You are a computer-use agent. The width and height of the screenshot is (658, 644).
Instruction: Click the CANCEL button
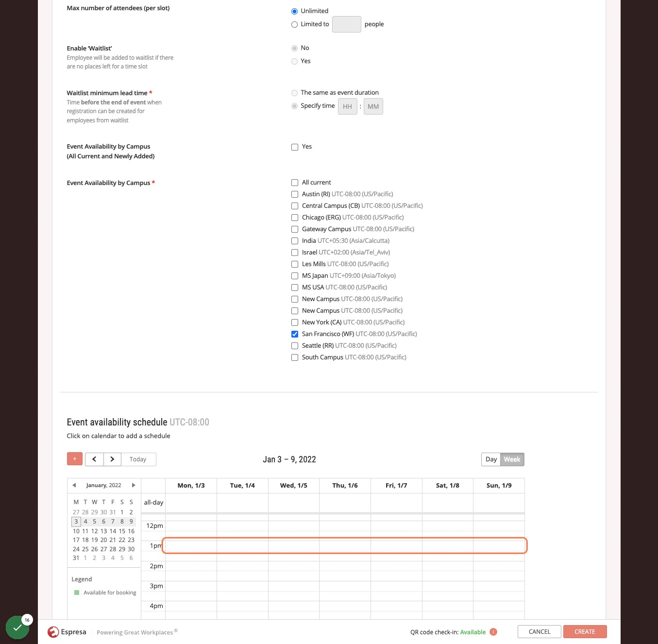(540, 632)
